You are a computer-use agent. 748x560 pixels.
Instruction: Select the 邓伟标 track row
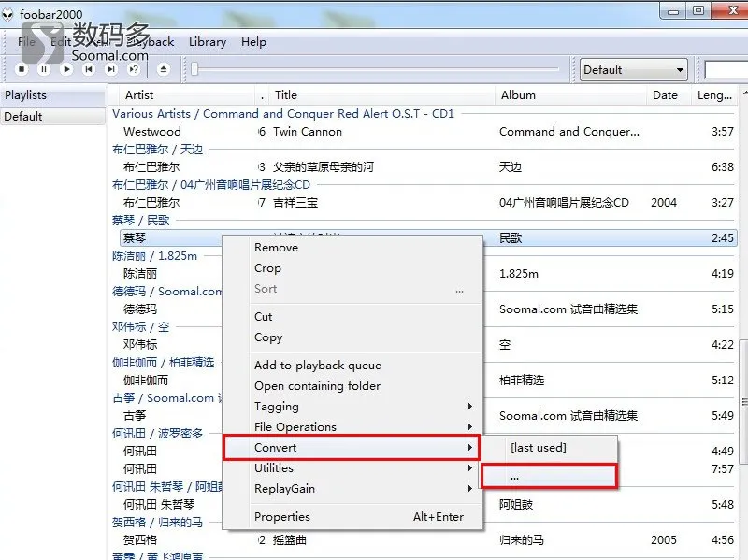139,344
